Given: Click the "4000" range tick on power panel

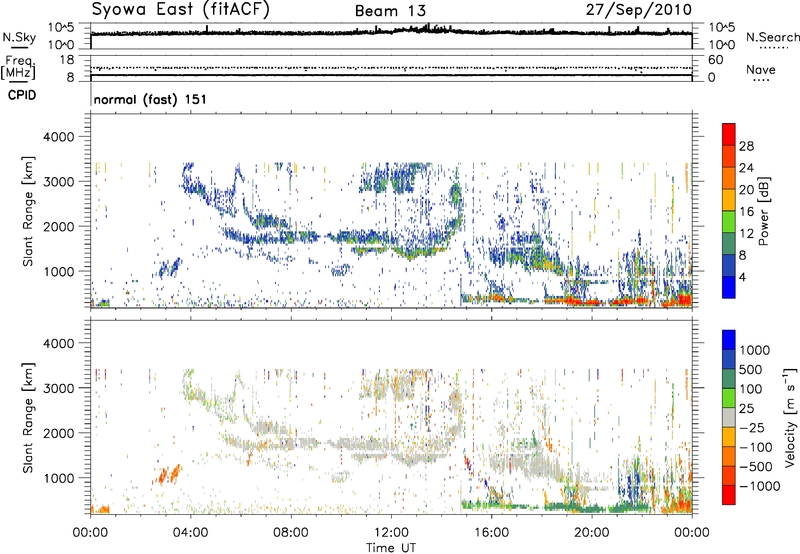Looking at the screenshot, I should coord(59,137).
